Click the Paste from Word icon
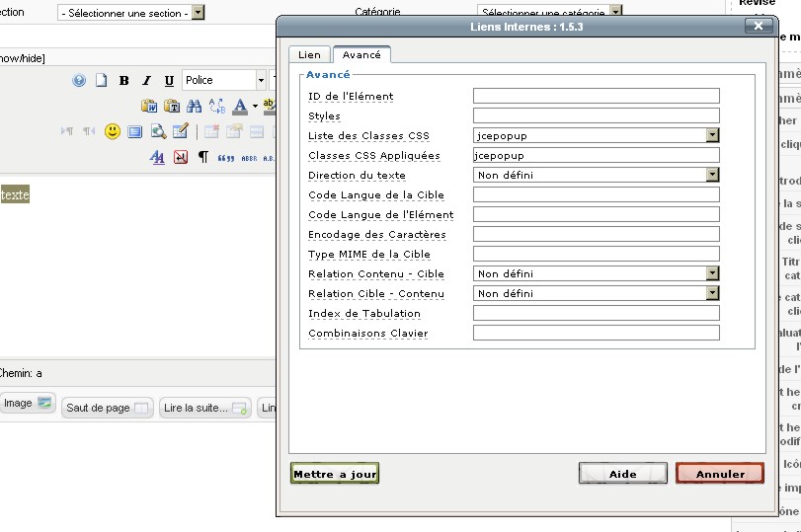801x532 pixels. tap(149, 106)
